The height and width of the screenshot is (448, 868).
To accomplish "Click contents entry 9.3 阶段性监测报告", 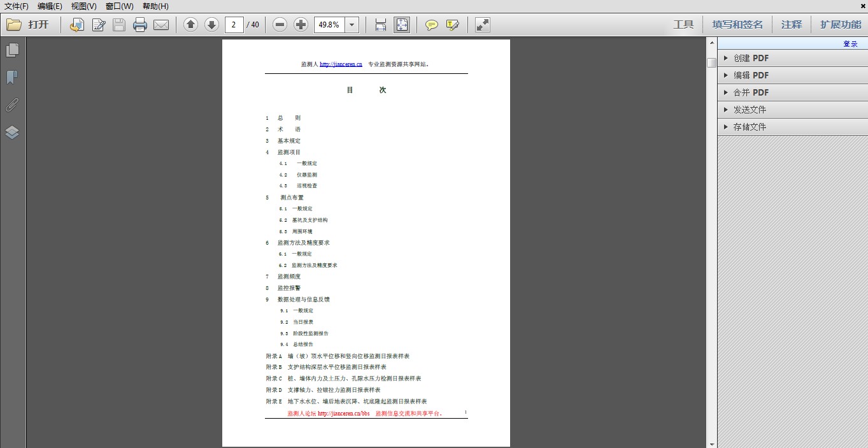I will (x=304, y=333).
